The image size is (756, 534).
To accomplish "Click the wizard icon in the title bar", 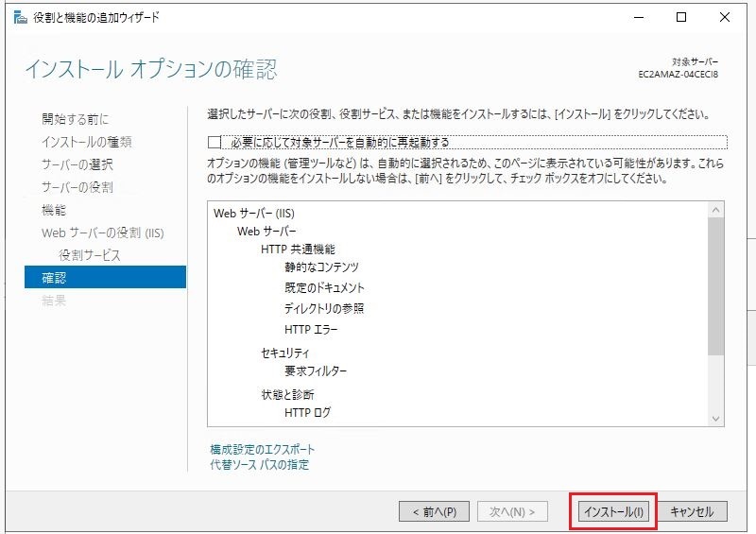I will pyautogui.click(x=20, y=18).
